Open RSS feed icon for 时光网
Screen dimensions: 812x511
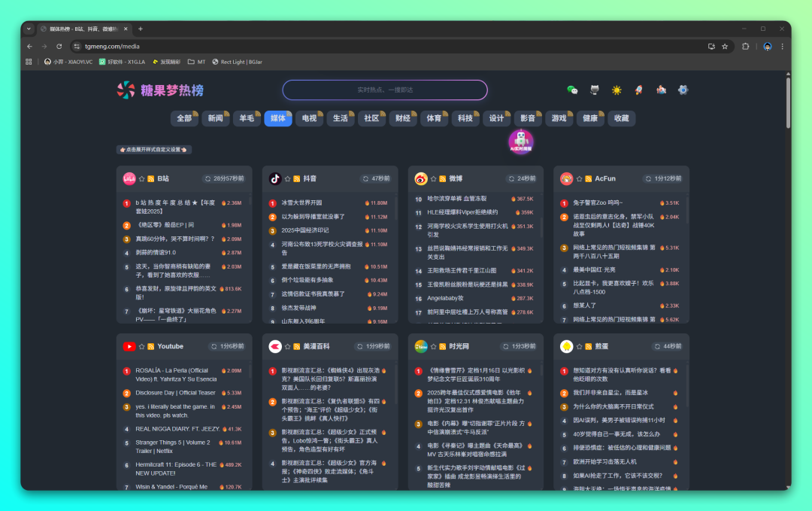(x=443, y=347)
